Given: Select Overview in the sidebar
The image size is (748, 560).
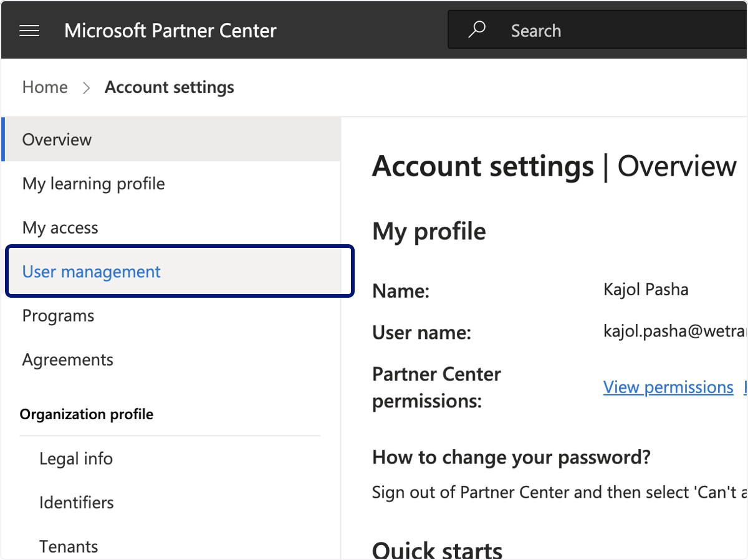Looking at the screenshot, I should [x=171, y=139].
